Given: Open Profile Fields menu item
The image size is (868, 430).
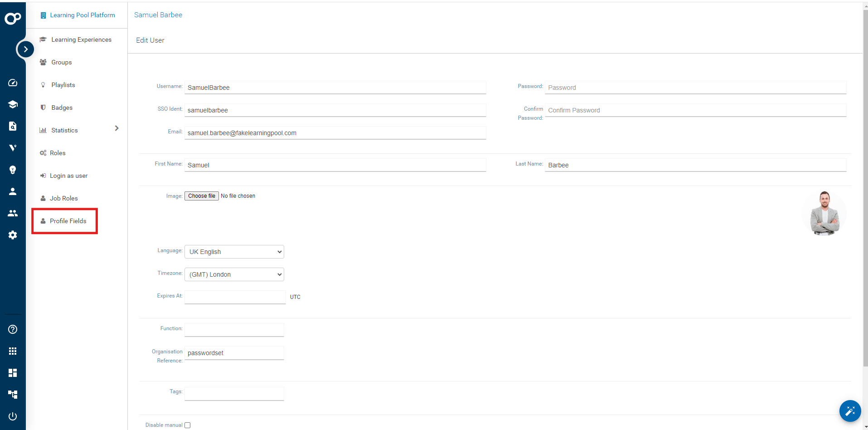Looking at the screenshot, I should click(68, 221).
